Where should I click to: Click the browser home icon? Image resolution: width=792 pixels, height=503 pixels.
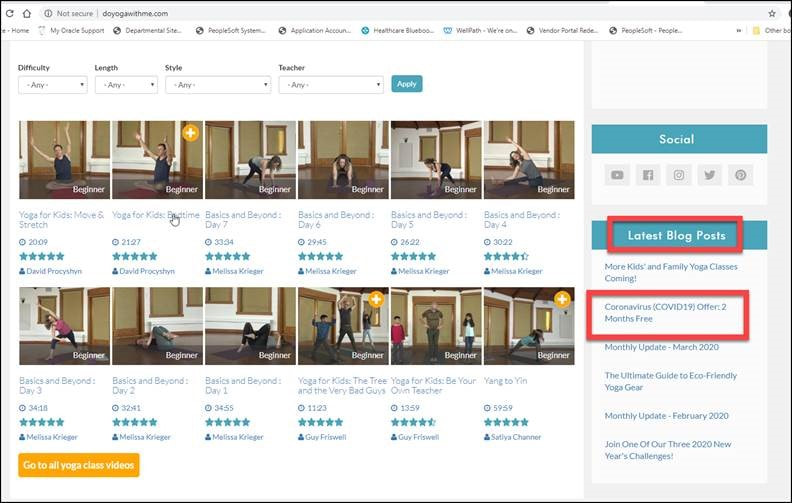(x=27, y=13)
